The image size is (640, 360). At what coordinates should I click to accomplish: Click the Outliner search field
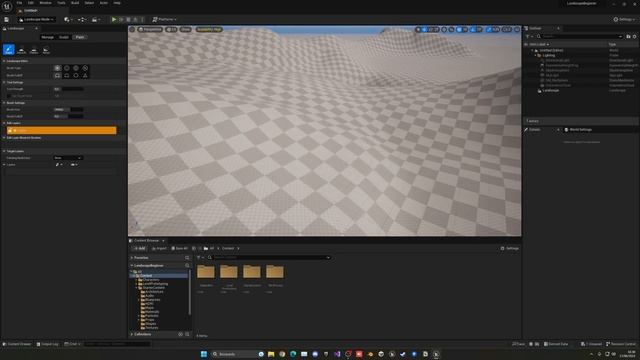[580, 36]
